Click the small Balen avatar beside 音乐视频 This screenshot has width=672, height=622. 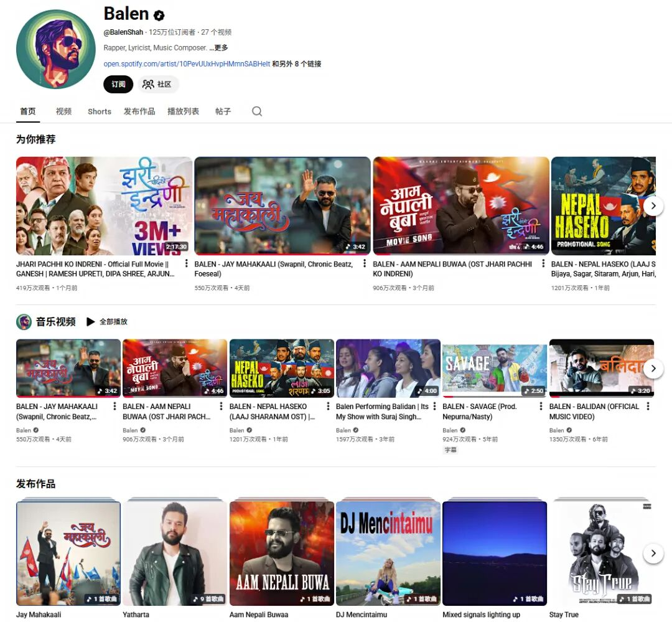[24, 322]
